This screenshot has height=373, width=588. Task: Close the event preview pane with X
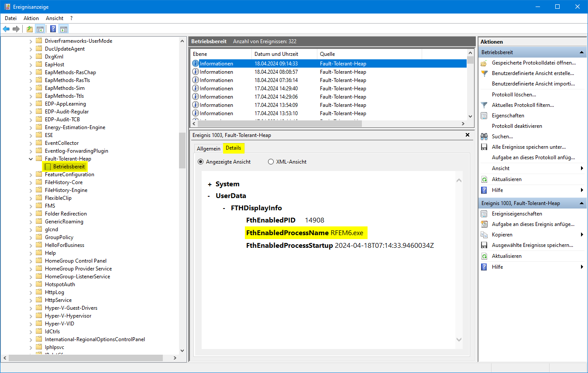pyautogui.click(x=468, y=135)
